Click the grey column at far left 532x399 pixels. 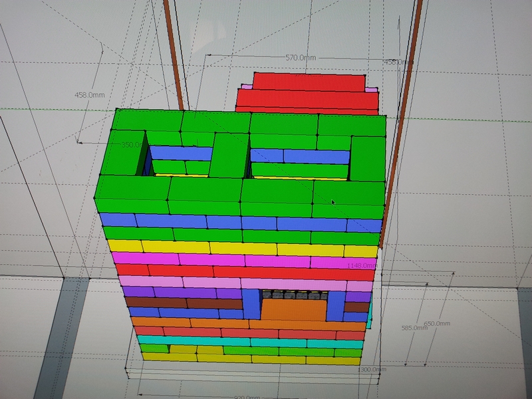[61, 338]
